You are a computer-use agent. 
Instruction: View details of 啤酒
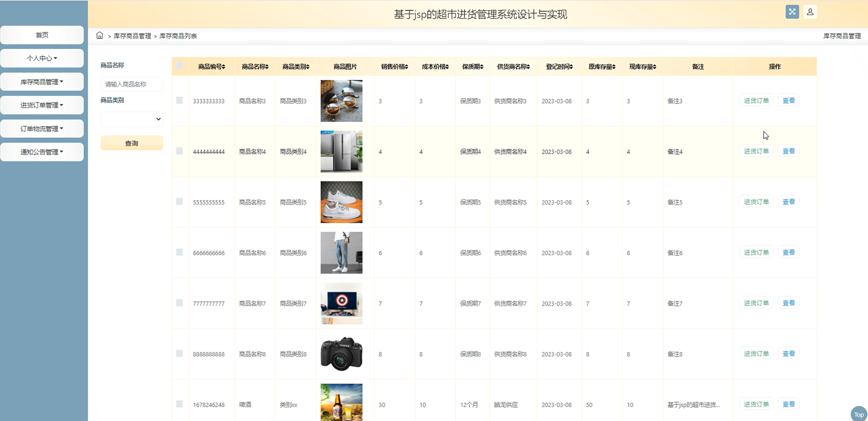click(788, 404)
